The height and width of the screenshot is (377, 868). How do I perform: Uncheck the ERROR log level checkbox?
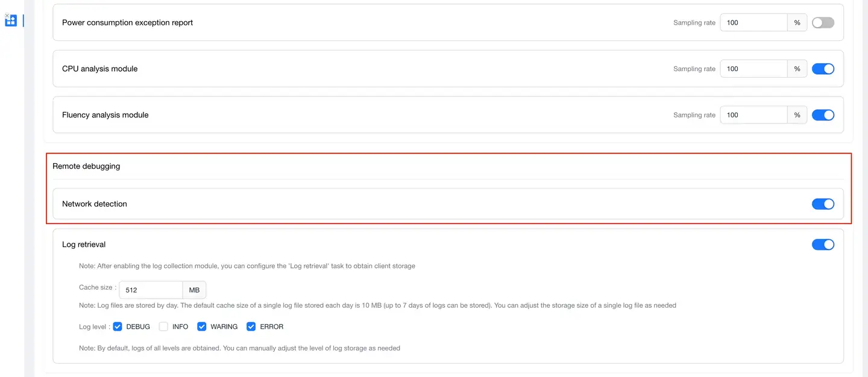[251, 326]
